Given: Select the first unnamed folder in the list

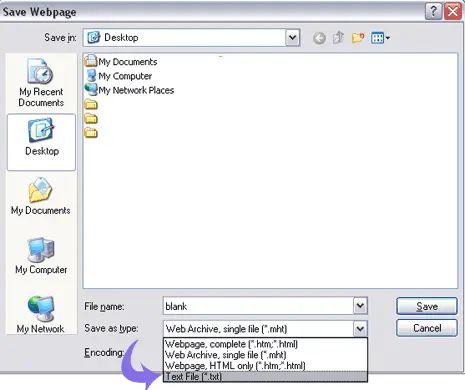Looking at the screenshot, I should coord(91,104).
